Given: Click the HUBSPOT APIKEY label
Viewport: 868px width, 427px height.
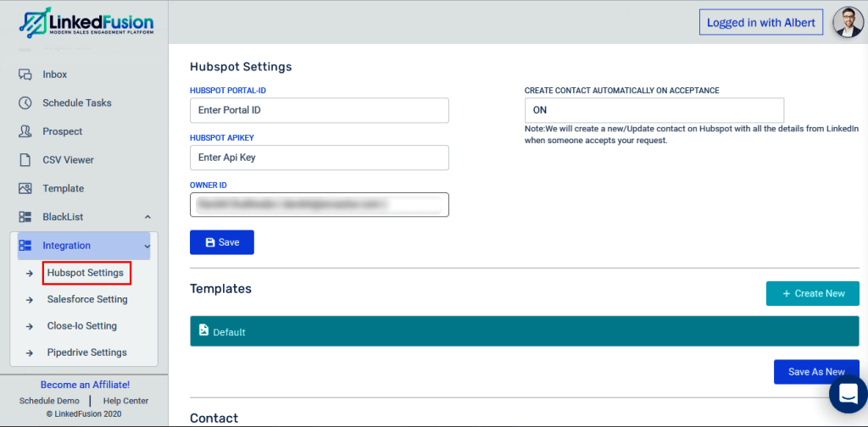Looking at the screenshot, I should tap(222, 138).
